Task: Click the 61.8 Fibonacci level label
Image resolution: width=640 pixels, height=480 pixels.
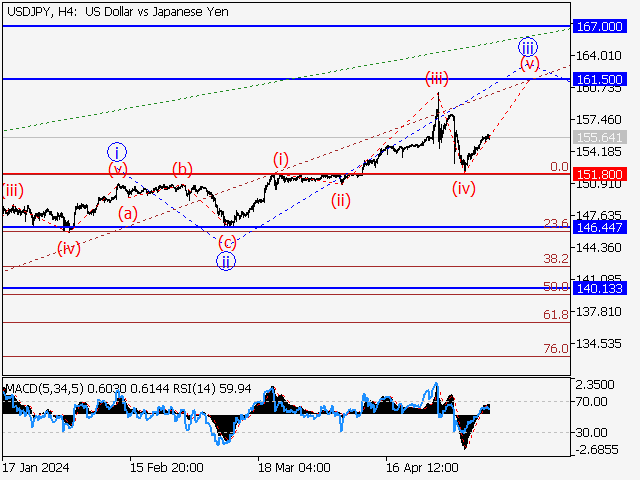Action: [x=556, y=314]
